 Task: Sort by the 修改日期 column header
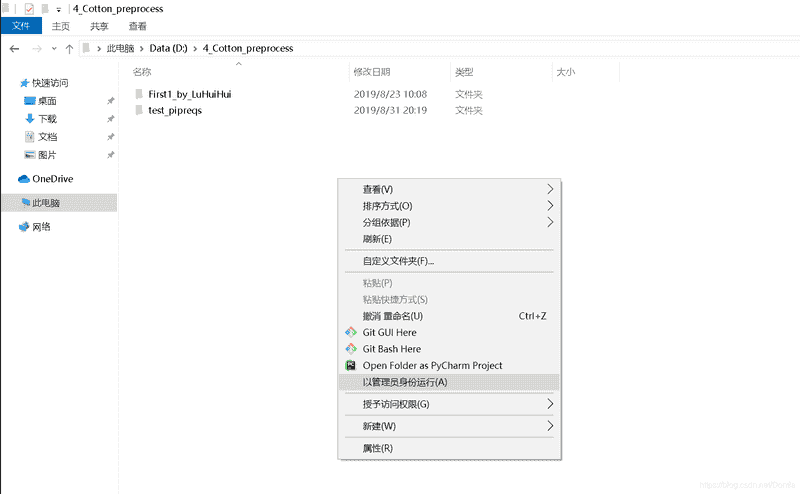(371, 72)
